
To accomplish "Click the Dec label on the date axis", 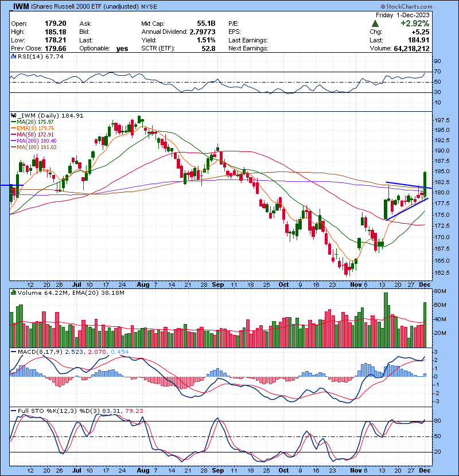I will point(425,284).
